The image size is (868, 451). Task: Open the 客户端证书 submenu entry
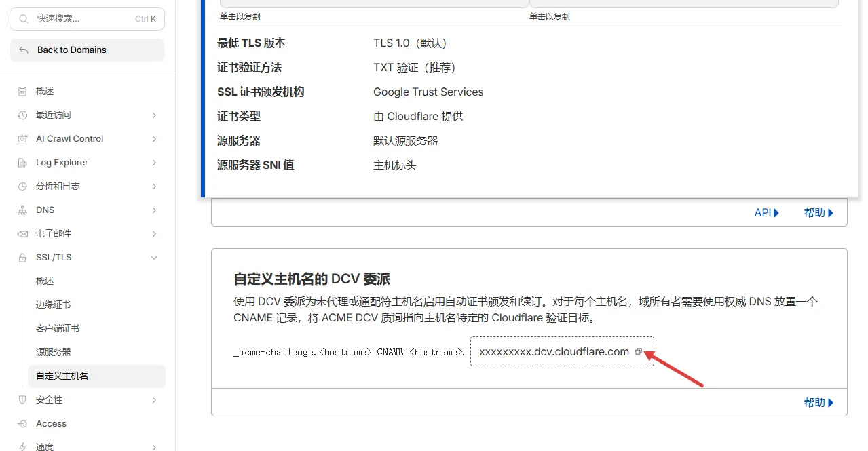click(x=58, y=328)
